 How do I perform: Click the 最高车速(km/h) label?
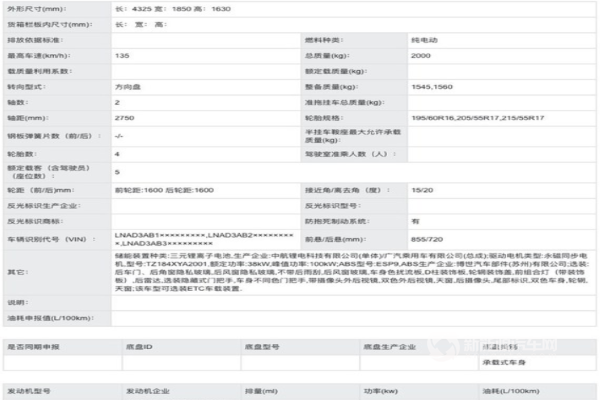click(39, 56)
